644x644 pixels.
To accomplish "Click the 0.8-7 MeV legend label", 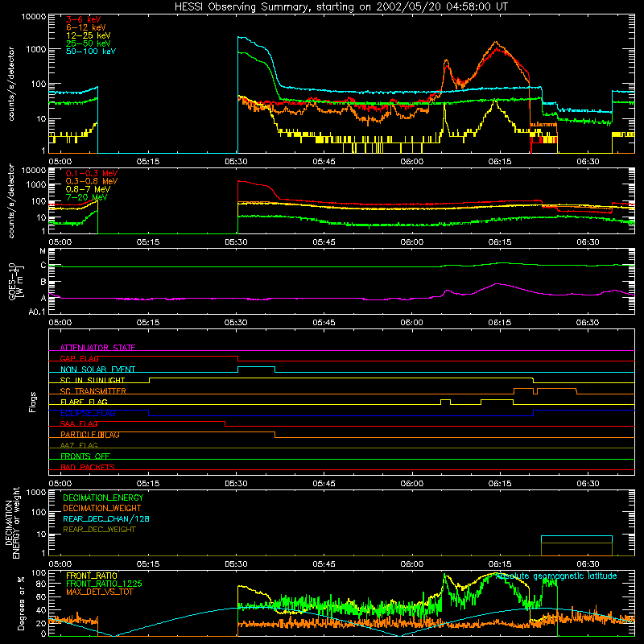I will (x=88, y=189).
